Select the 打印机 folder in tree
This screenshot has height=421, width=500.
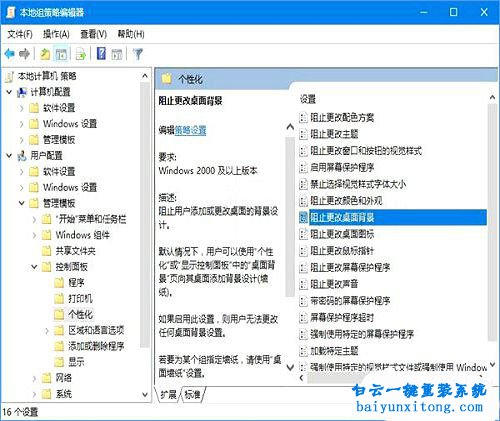[80, 298]
